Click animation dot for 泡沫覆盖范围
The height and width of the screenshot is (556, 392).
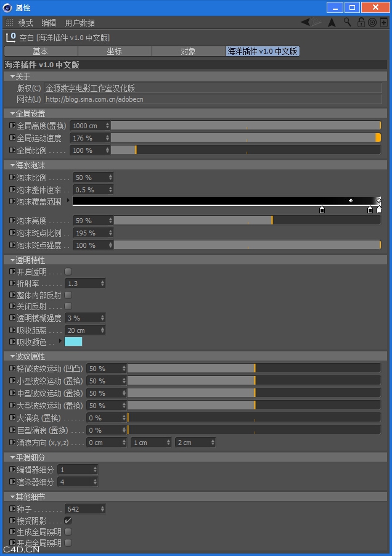tap(12, 201)
